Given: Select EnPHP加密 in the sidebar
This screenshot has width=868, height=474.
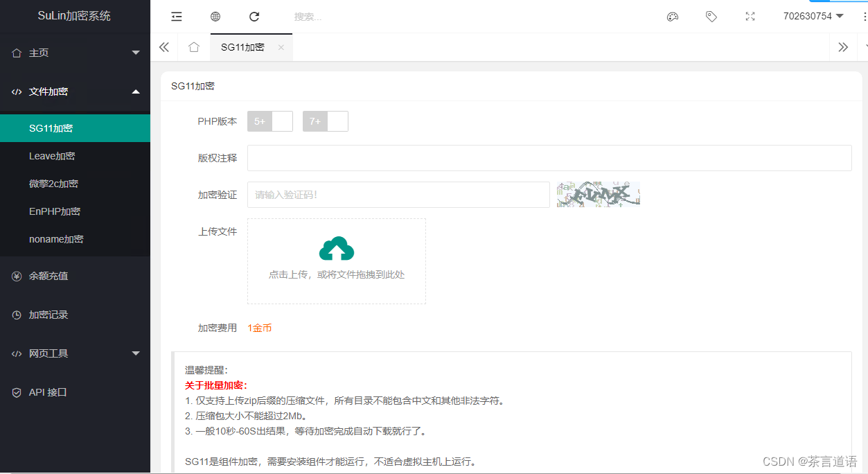Looking at the screenshot, I should pyautogui.click(x=75, y=211).
